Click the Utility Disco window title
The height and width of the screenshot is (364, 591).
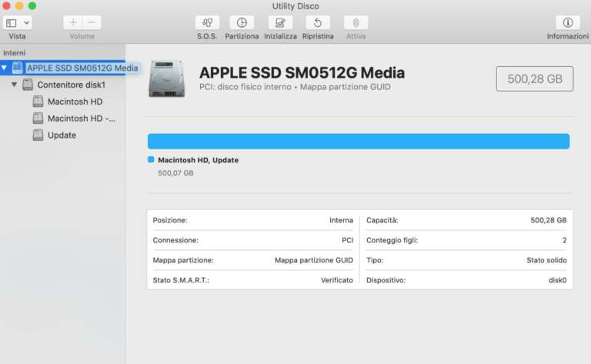(x=295, y=6)
